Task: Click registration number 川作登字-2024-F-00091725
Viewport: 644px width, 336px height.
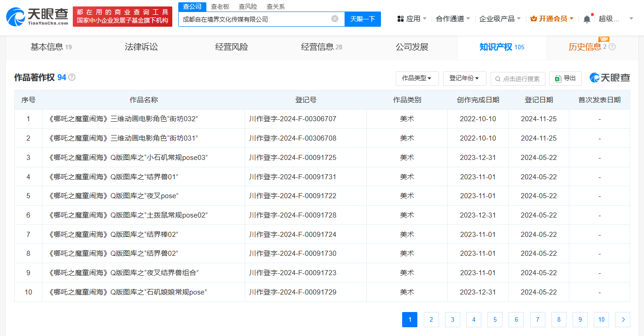Action: tap(293, 158)
